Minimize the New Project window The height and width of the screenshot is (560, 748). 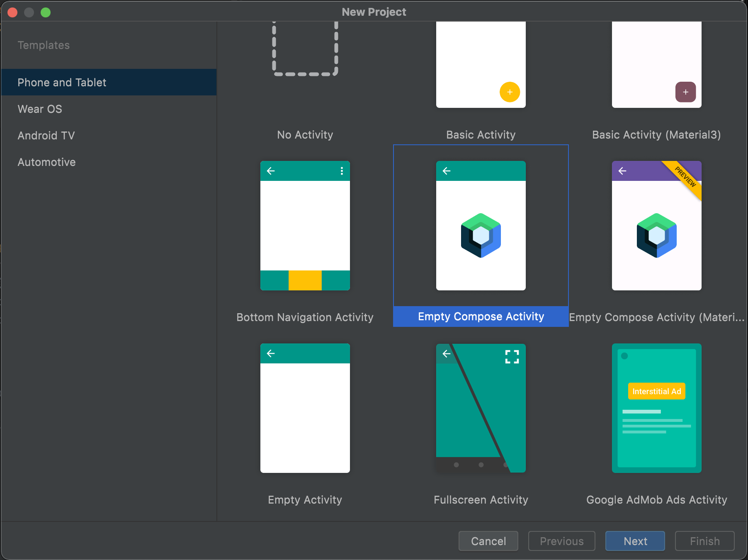[29, 12]
